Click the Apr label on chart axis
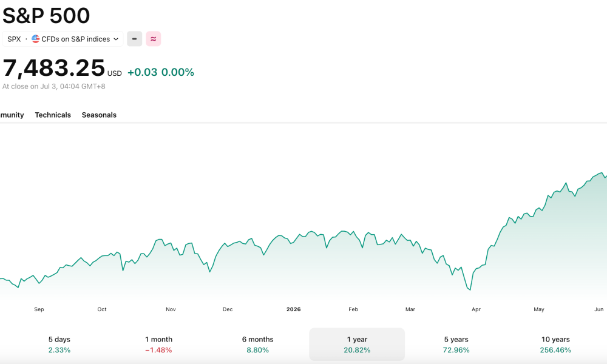The height and width of the screenshot is (364, 607). tap(476, 309)
